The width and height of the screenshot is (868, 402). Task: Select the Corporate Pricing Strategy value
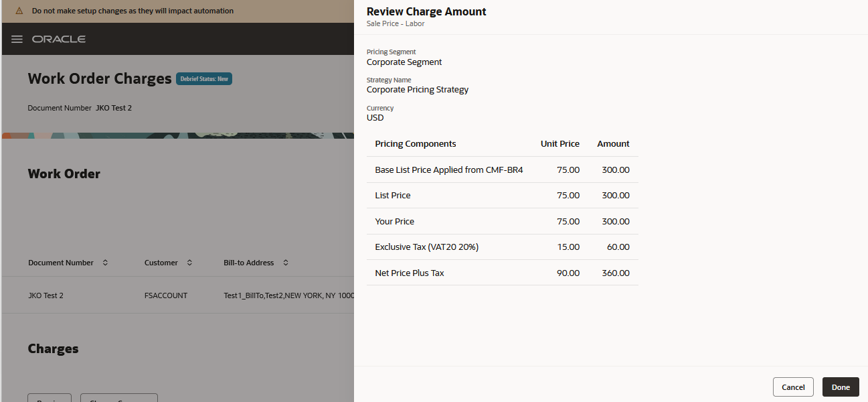(418, 90)
